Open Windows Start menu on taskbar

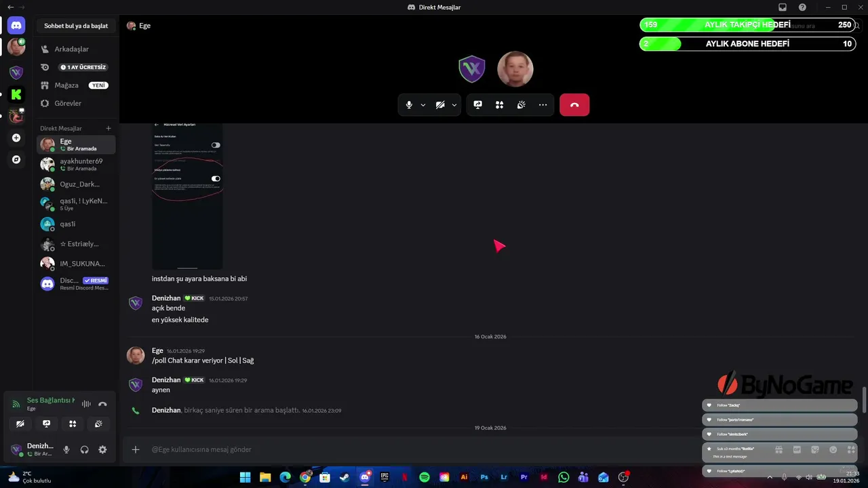pos(245,477)
